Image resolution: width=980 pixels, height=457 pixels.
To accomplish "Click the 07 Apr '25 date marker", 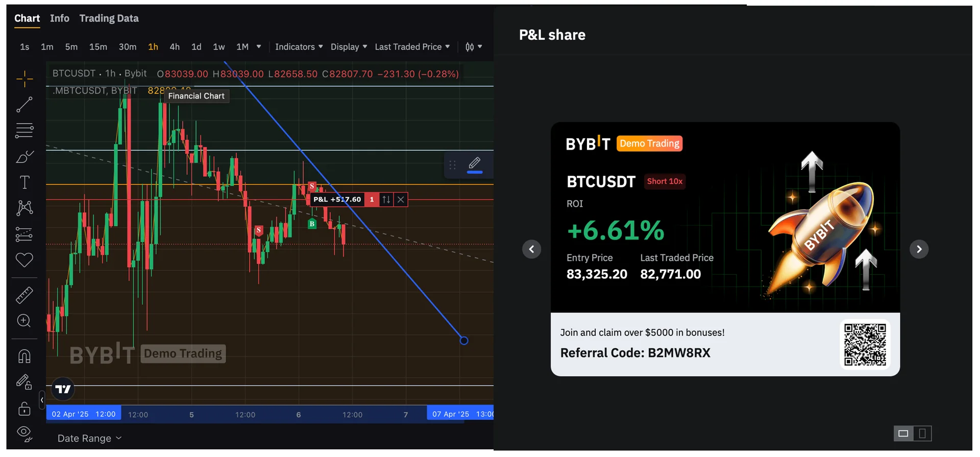I will click(460, 414).
